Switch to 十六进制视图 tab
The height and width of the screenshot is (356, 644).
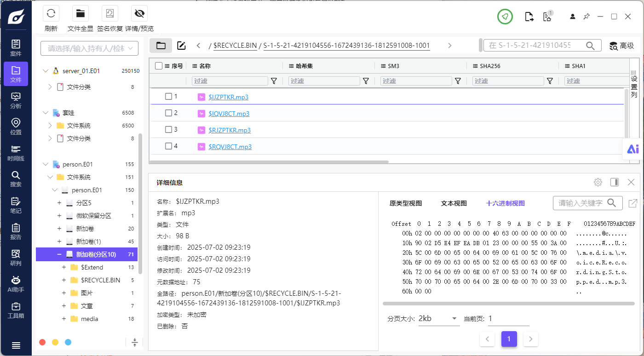coord(506,203)
